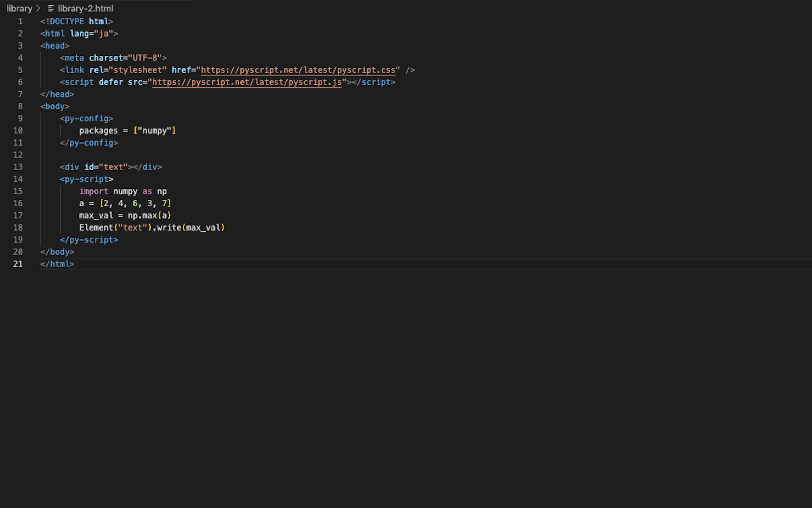This screenshot has height=508, width=812.
Task: Open the pyscript.css stylesheet URL link
Action: tap(298, 70)
